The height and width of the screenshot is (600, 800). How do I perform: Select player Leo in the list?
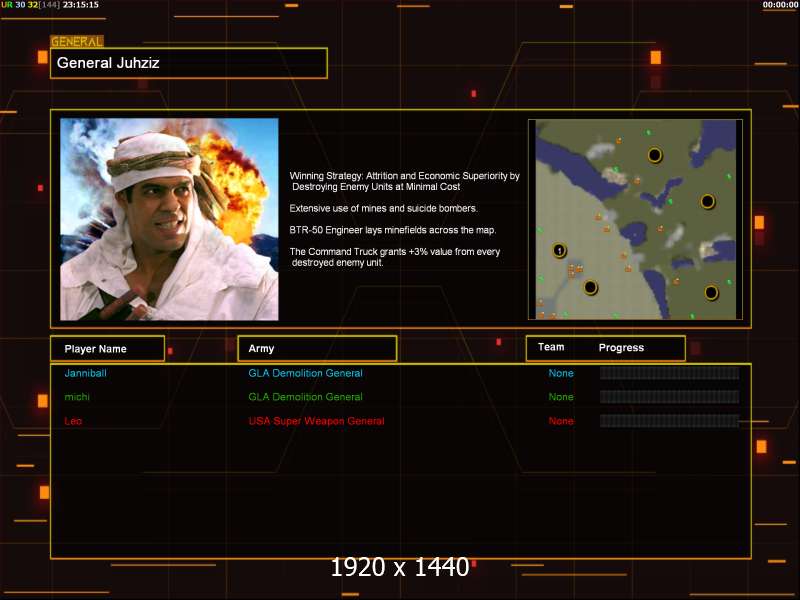(x=73, y=421)
